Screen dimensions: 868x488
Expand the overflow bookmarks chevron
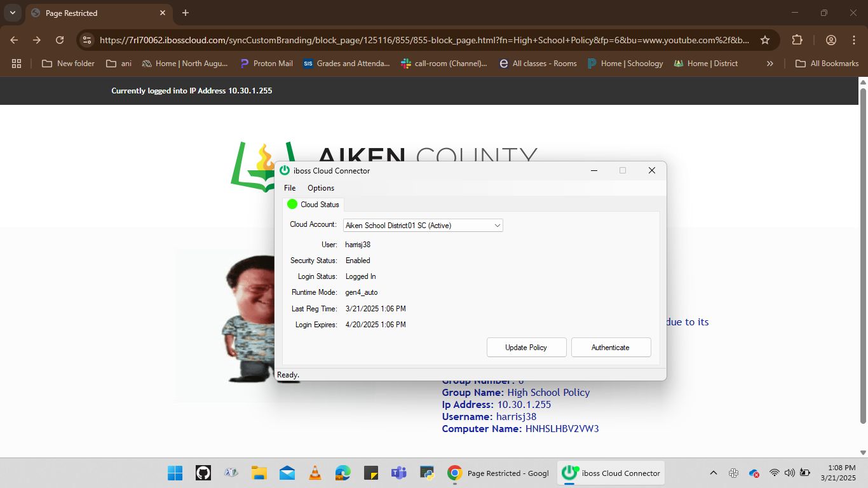click(x=770, y=64)
